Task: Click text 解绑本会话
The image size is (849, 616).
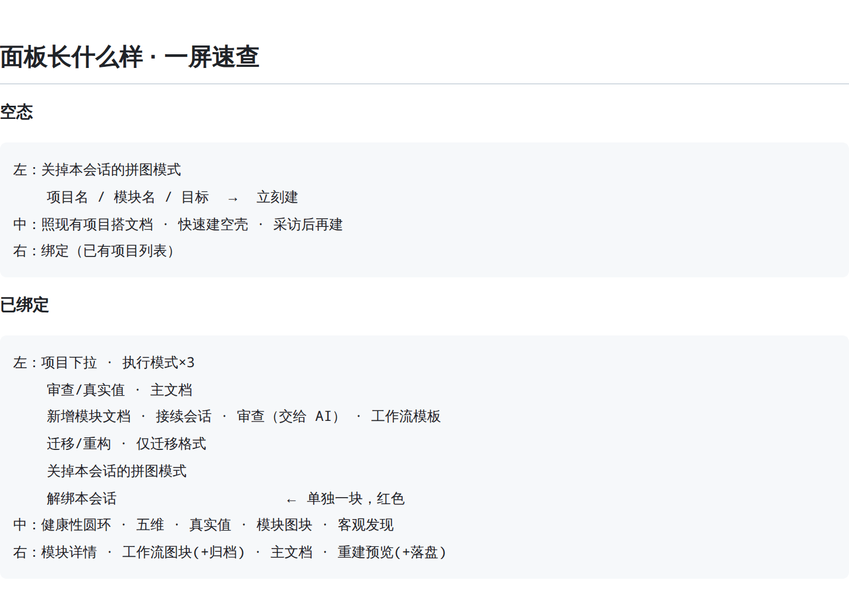Action: tap(82, 499)
